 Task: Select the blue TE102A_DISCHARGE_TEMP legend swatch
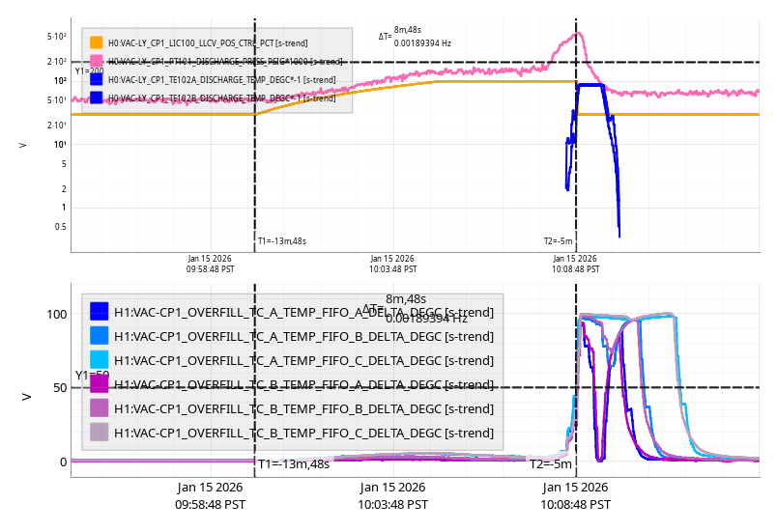[97, 79]
